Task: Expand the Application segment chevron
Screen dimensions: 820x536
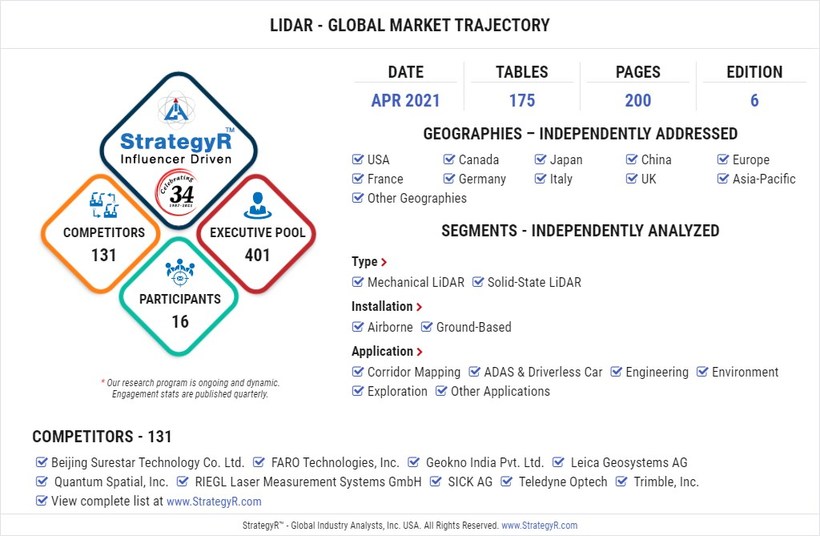Action: coord(420,352)
